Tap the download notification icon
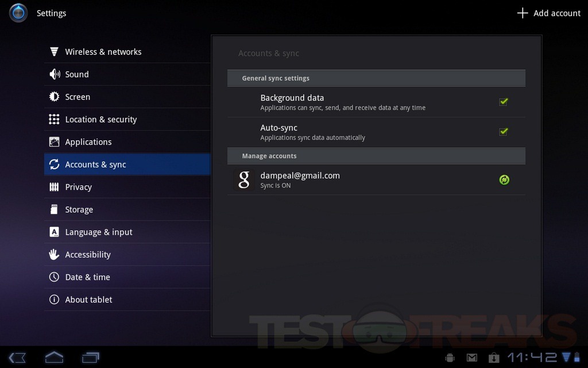Screen dimensions: 588x368 point(493,358)
